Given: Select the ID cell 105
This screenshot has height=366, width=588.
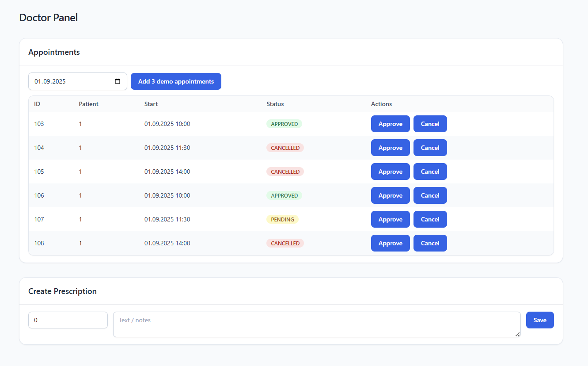Looking at the screenshot, I should [x=39, y=172].
